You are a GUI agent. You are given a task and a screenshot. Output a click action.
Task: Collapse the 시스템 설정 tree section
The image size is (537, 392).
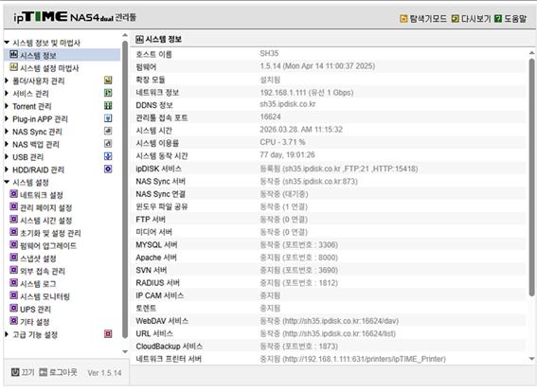(7, 183)
